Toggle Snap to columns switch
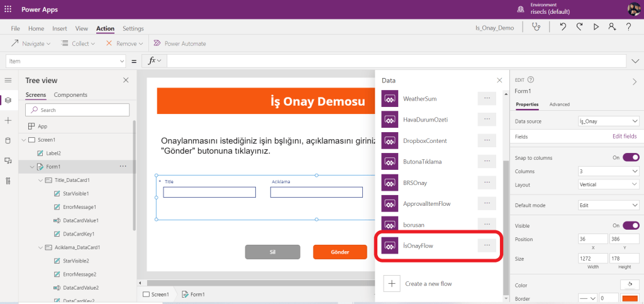The height and width of the screenshot is (304, 644). (631, 157)
